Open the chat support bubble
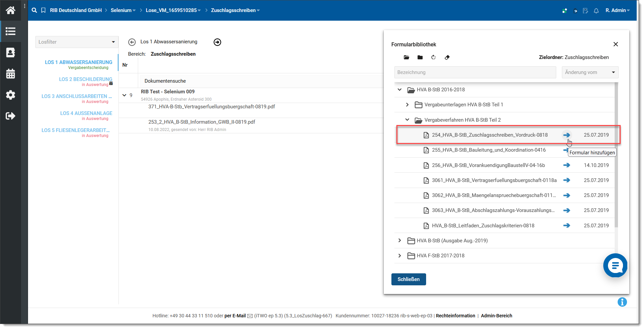This screenshot has width=644, height=329. (x=615, y=265)
